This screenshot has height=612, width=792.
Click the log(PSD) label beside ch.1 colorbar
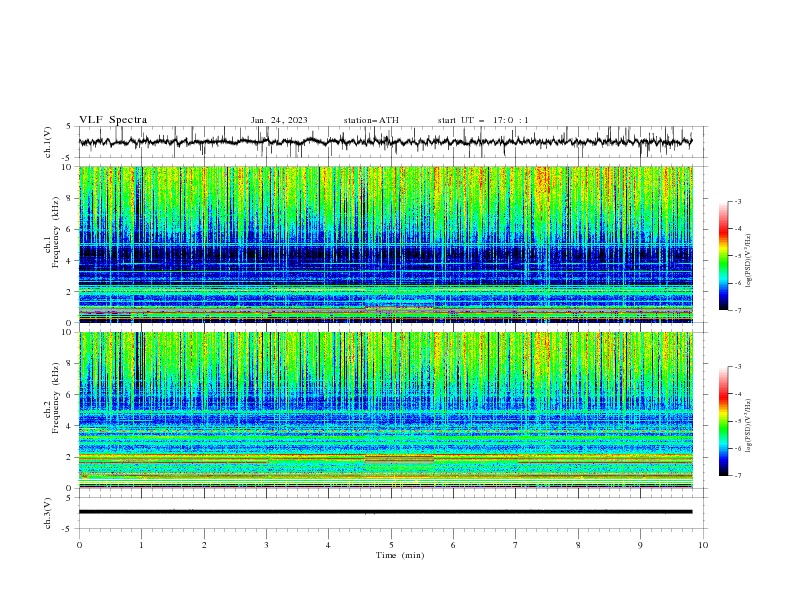tap(749, 261)
